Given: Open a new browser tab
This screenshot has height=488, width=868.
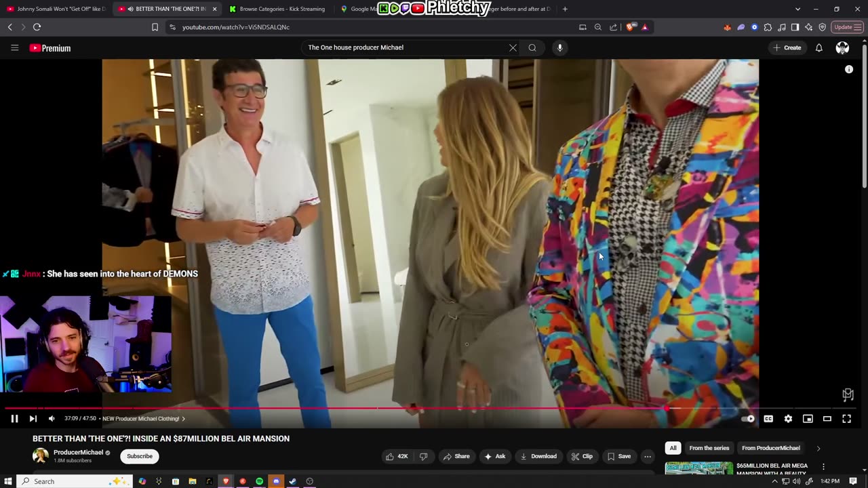Looking at the screenshot, I should click(565, 9).
